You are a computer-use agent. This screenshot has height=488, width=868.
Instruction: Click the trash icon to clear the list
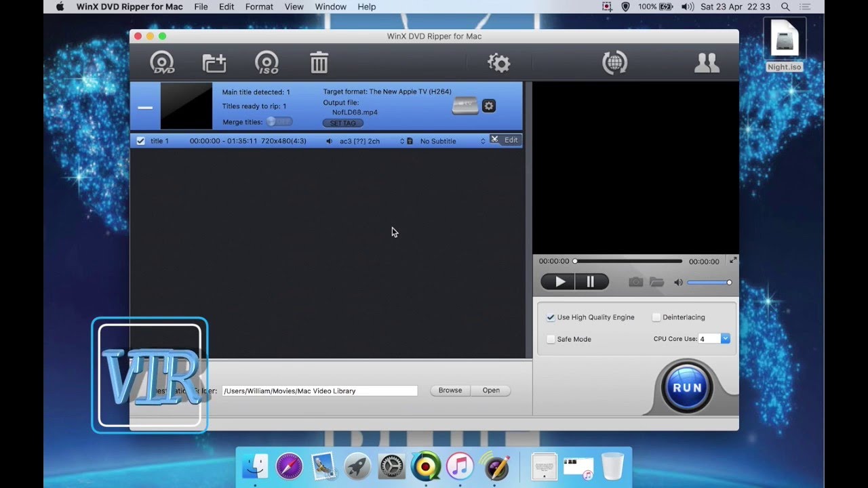(x=319, y=62)
